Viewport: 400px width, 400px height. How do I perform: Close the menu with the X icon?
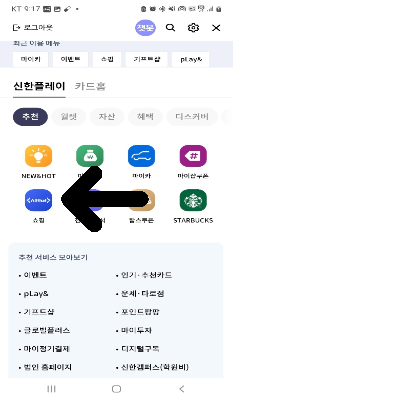tap(216, 28)
